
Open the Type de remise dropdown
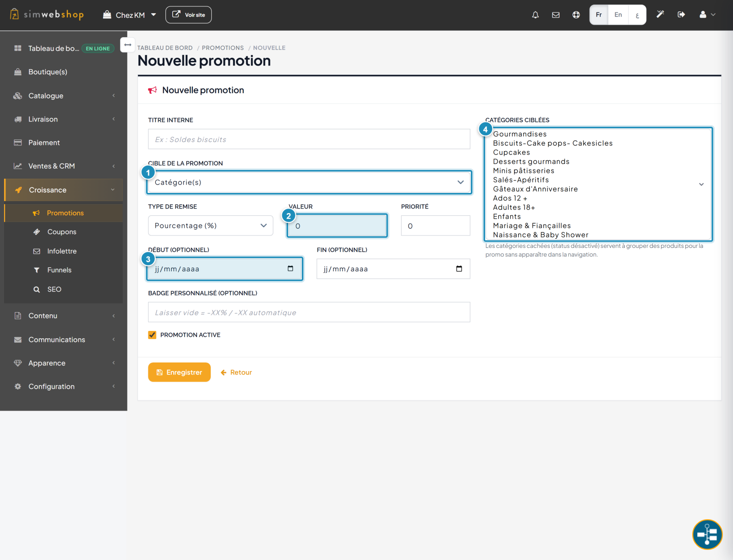211,225
